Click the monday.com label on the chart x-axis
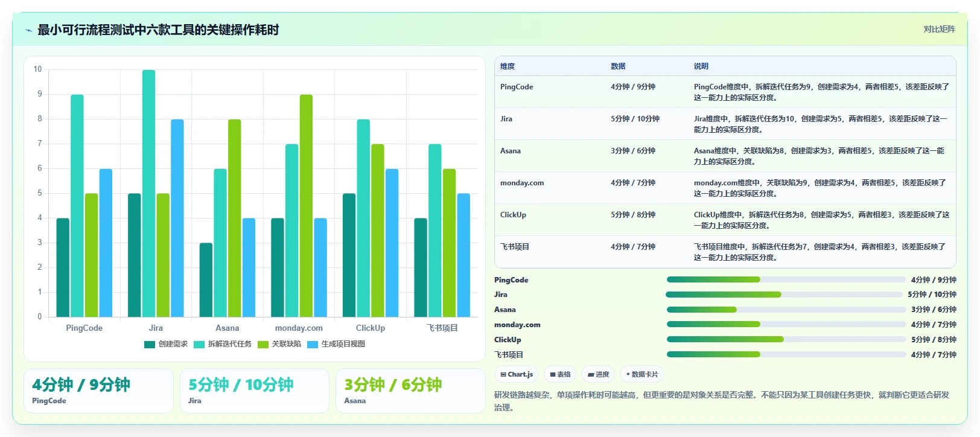Viewport: 980px width, 437px height. (x=299, y=328)
